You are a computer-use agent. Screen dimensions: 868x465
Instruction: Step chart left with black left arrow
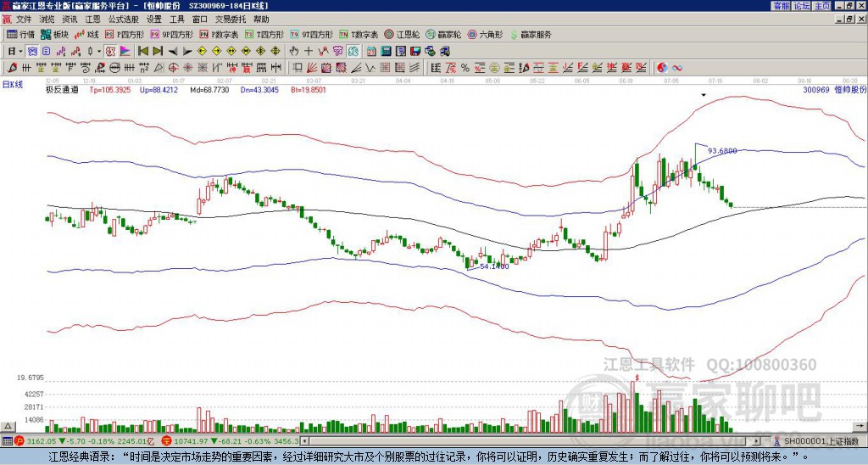click(172, 51)
